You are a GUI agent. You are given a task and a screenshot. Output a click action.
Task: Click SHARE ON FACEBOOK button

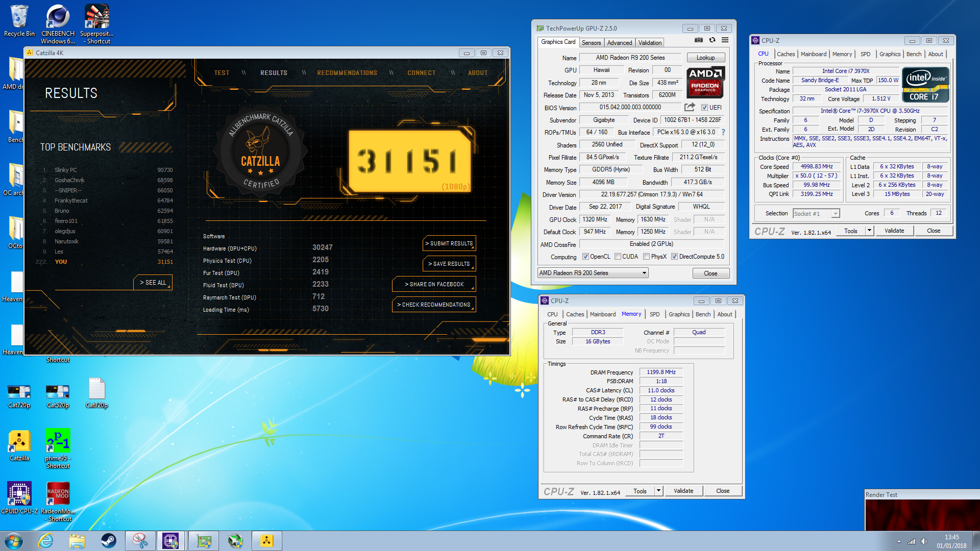434,284
